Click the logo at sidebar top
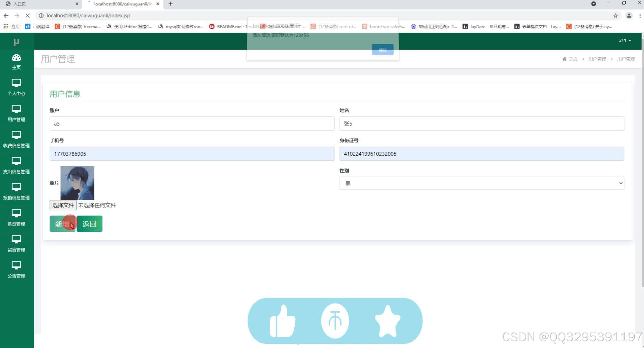Screen dimensions: 644x348 pos(16,42)
